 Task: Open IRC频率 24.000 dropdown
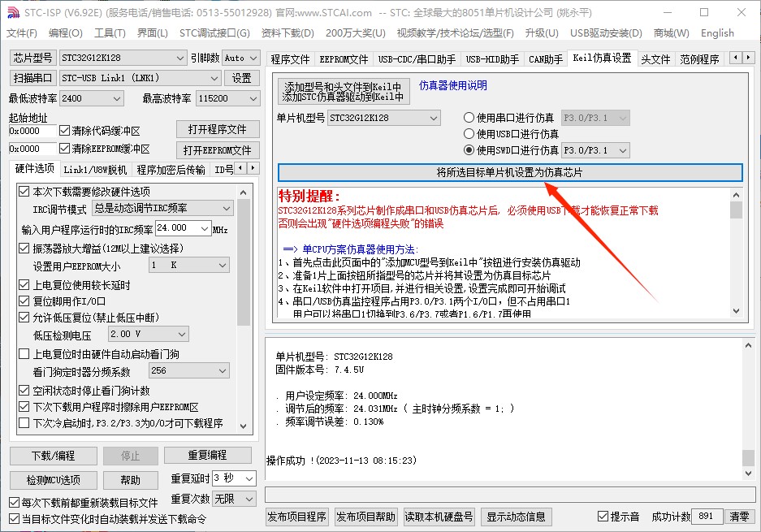(x=183, y=228)
